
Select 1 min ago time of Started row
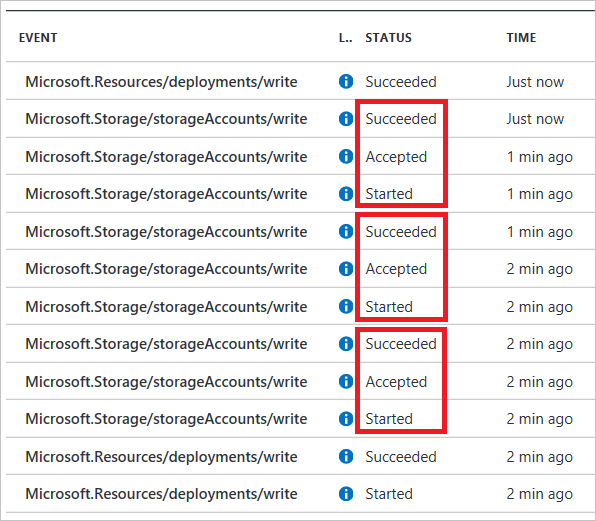540,194
